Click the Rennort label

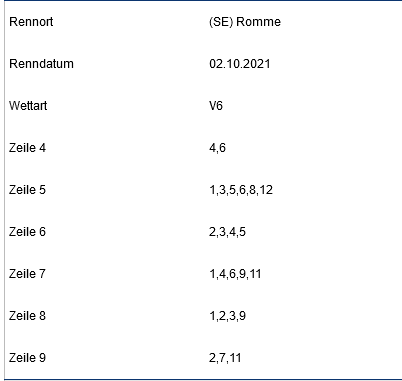(x=31, y=22)
